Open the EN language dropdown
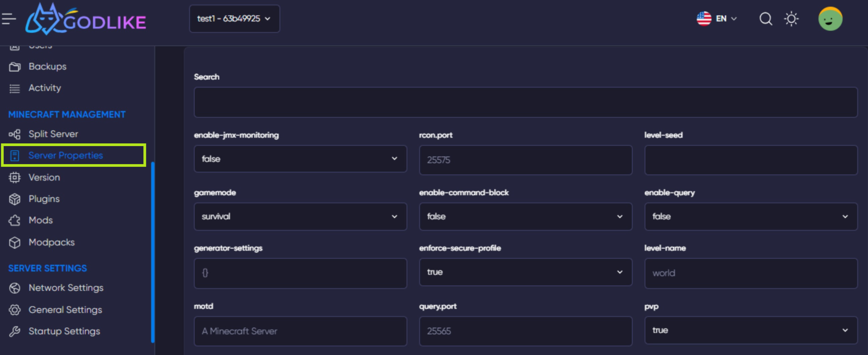 (x=717, y=19)
